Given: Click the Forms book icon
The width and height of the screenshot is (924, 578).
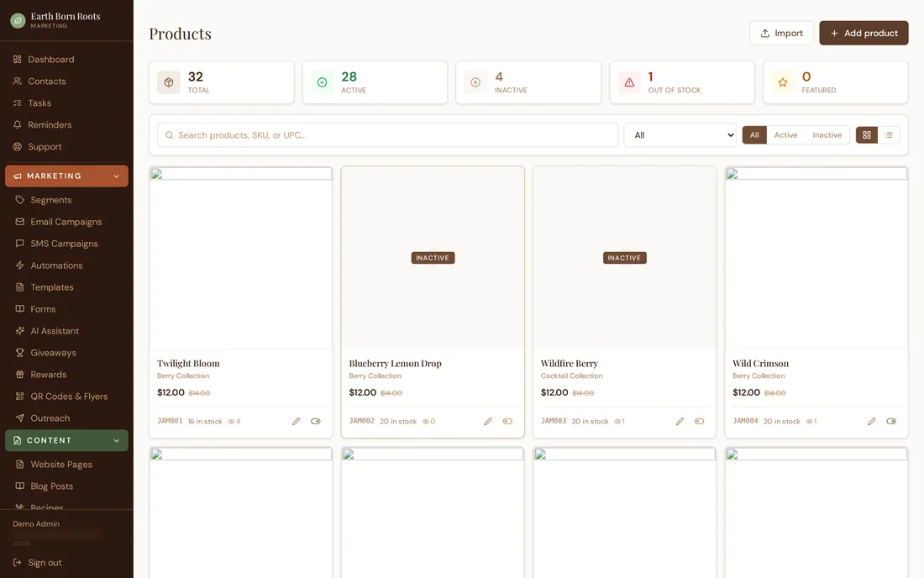Looking at the screenshot, I should pyautogui.click(x=20, y=309).
